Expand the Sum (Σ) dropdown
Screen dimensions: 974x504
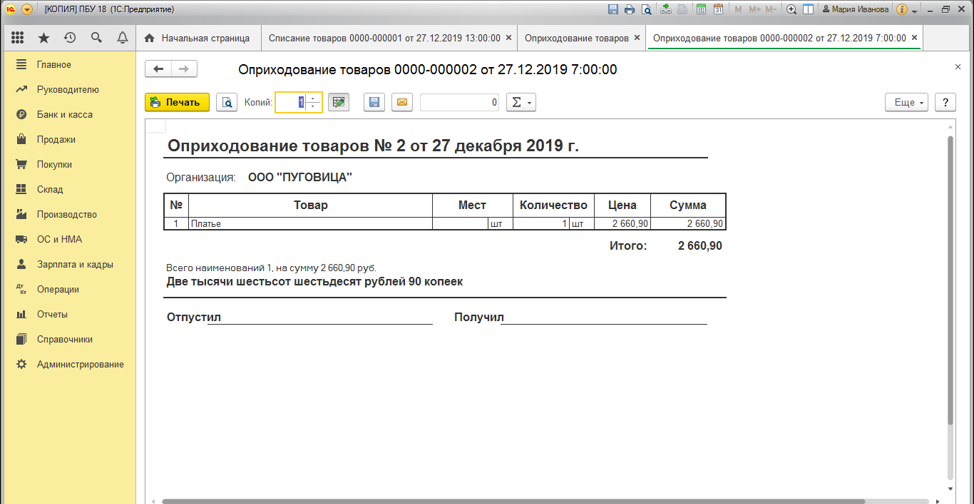[520, 102]
